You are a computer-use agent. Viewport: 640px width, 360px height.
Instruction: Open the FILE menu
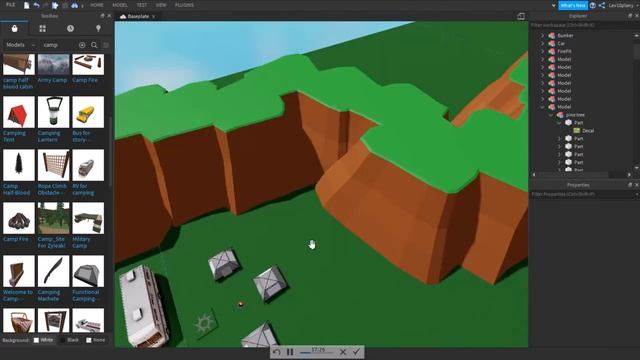pos(11,5)
